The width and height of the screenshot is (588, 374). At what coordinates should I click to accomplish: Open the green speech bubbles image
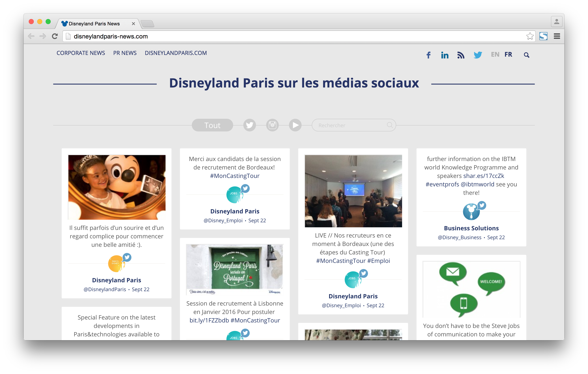(x=471, y=289)
